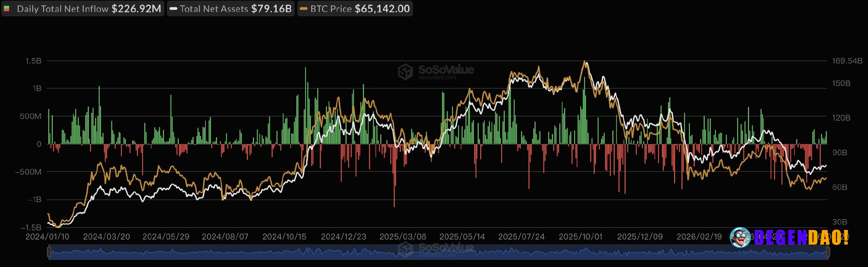Toggle BTC Price legend series

[x=355, y=8]
